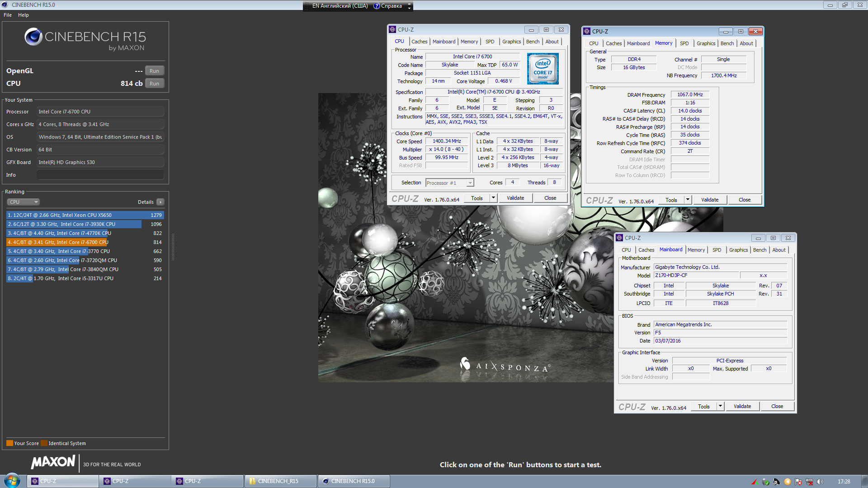Click the Intel Core i7 logo in CPU-Z
The width and height of the screenshot is (868, 488).
[542, 69]
